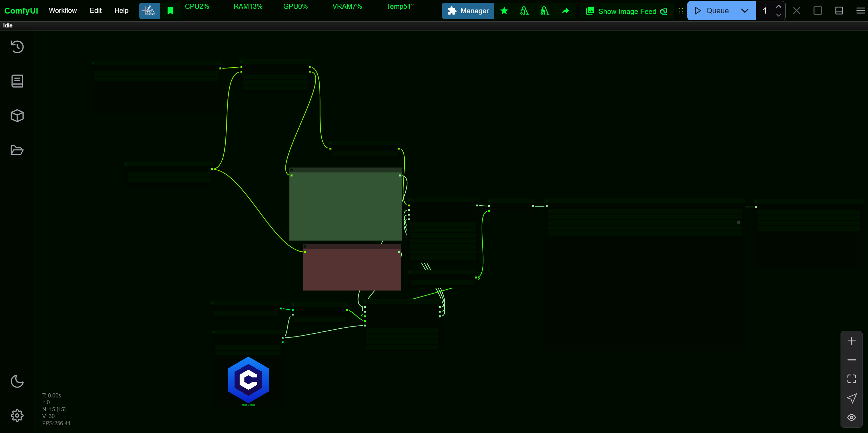The width and height of the screenshot is (868, 433).
Task: Open the Edit menu
Action: tap(96, 11)
